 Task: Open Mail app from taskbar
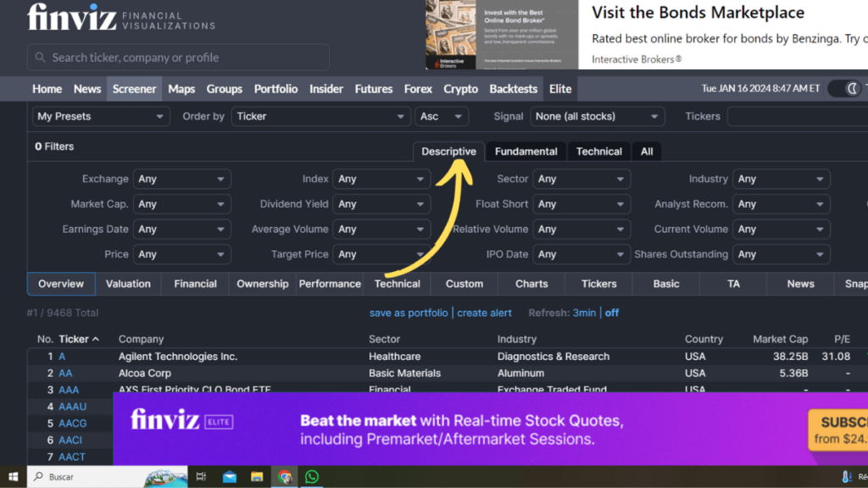coord(229,477)
